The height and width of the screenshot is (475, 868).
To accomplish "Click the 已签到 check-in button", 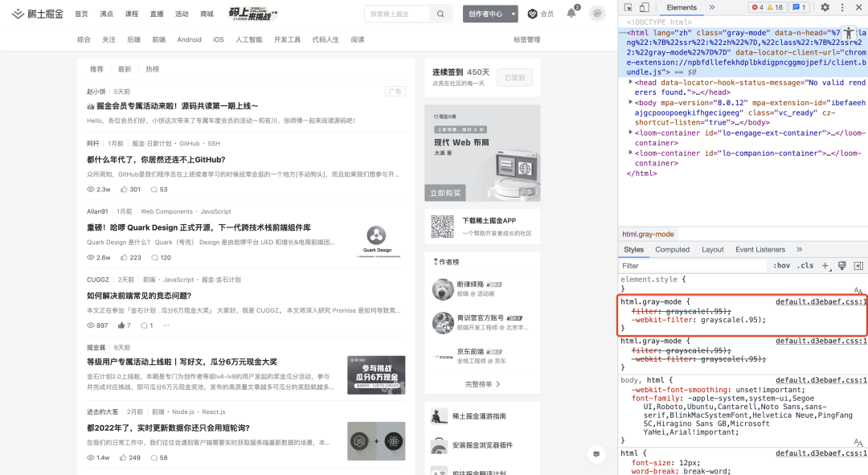I will coord(515,77).
